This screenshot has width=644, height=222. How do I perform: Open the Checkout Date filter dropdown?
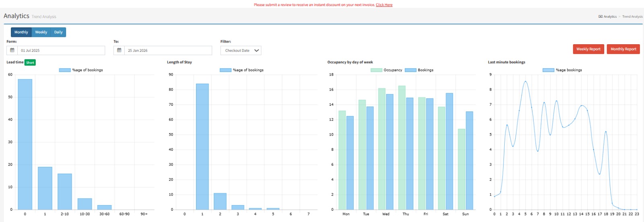coord(237,50)
